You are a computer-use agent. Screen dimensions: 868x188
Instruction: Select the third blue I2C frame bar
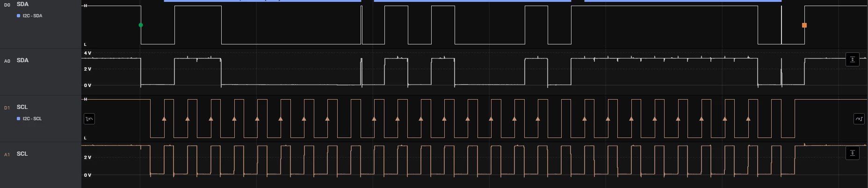point(683,1)
